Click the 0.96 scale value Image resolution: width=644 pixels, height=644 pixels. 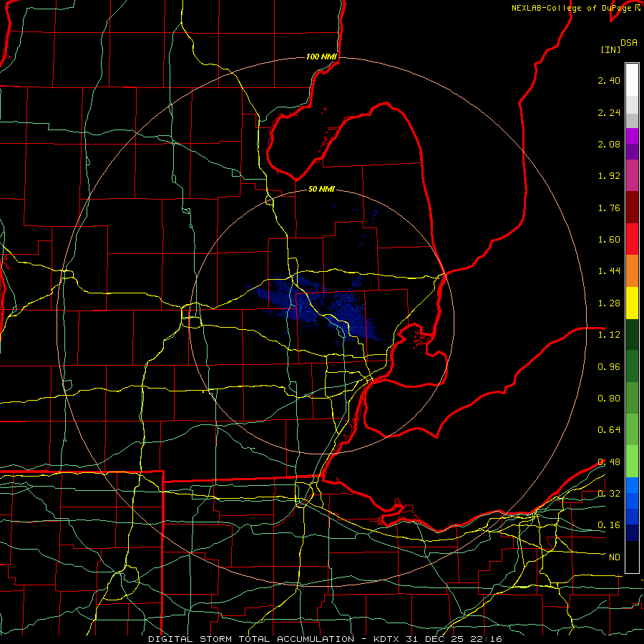tap(609, 367)
